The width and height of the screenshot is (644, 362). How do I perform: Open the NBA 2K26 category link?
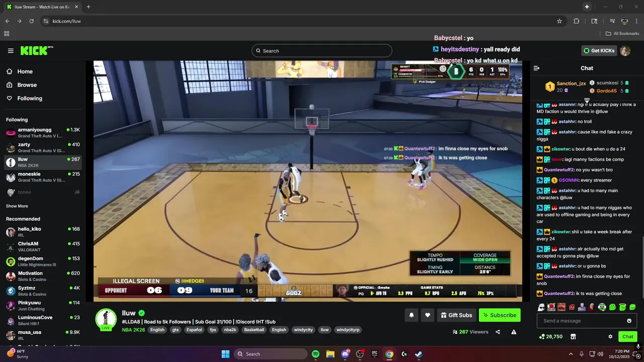tap(133, 330)
